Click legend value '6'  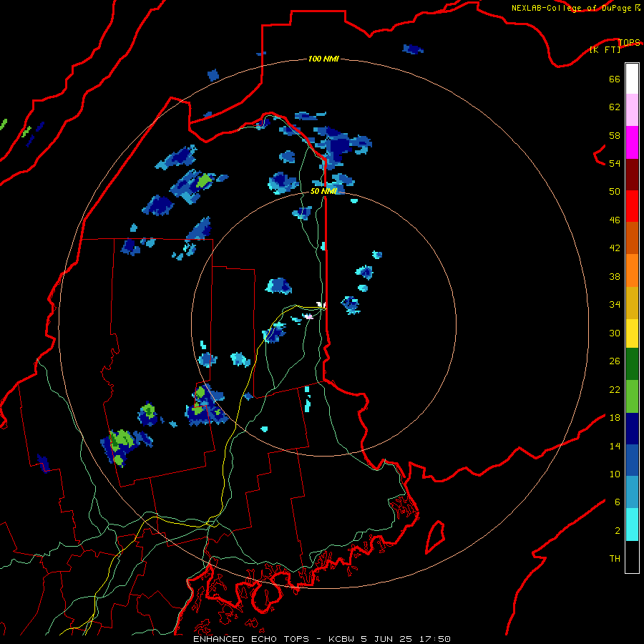tap(618, 502)
